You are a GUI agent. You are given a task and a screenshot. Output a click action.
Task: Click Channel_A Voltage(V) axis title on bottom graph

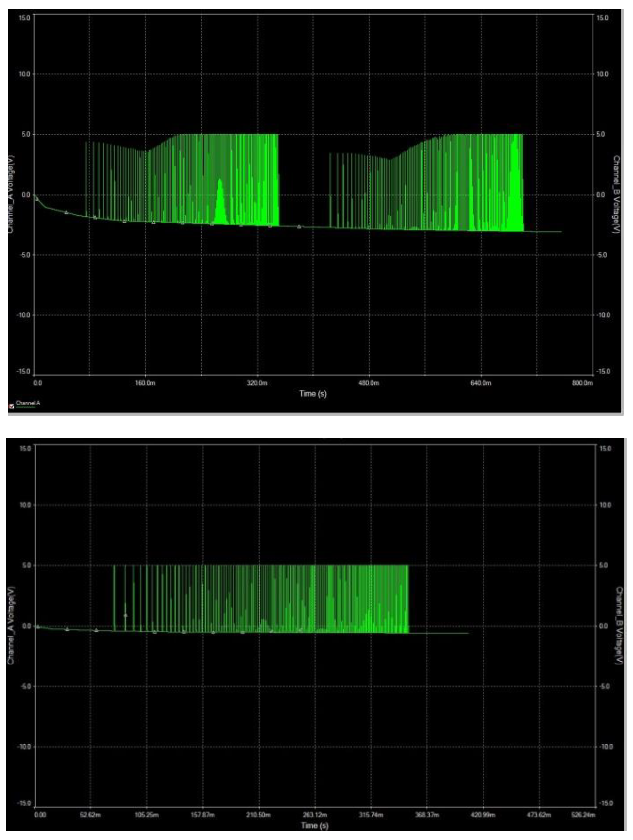[11, 625]
